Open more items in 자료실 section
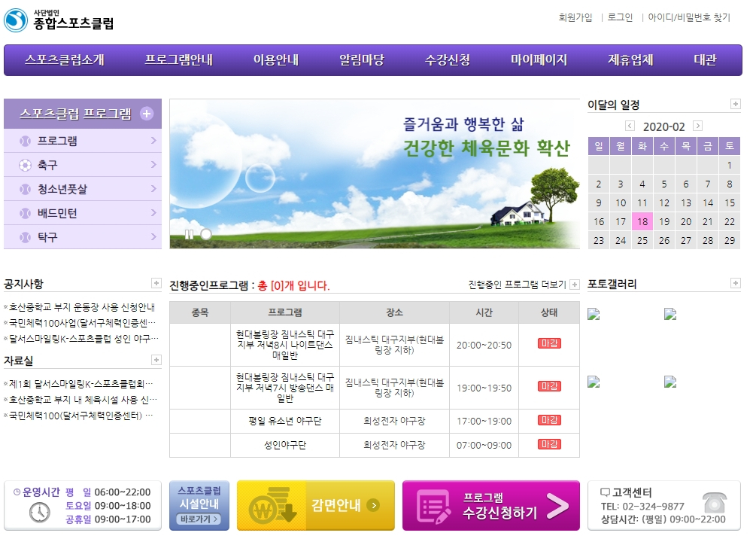 click(156, 361)
